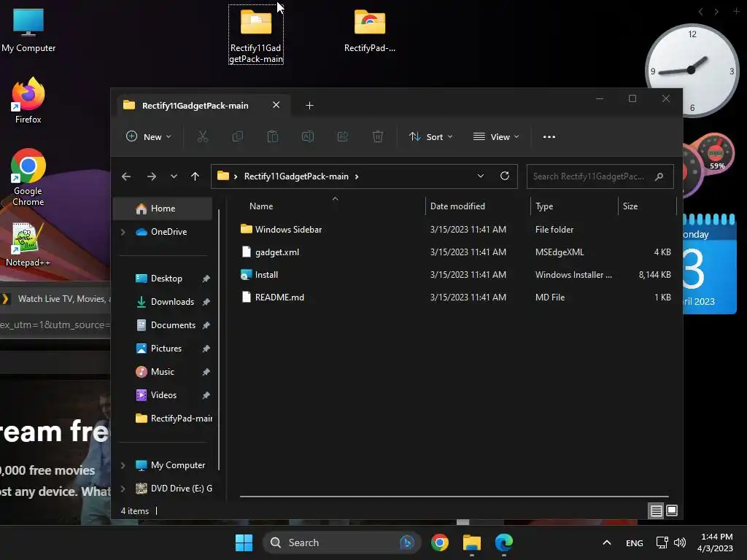Click the Share icon in toolbar

click(343, 136)
